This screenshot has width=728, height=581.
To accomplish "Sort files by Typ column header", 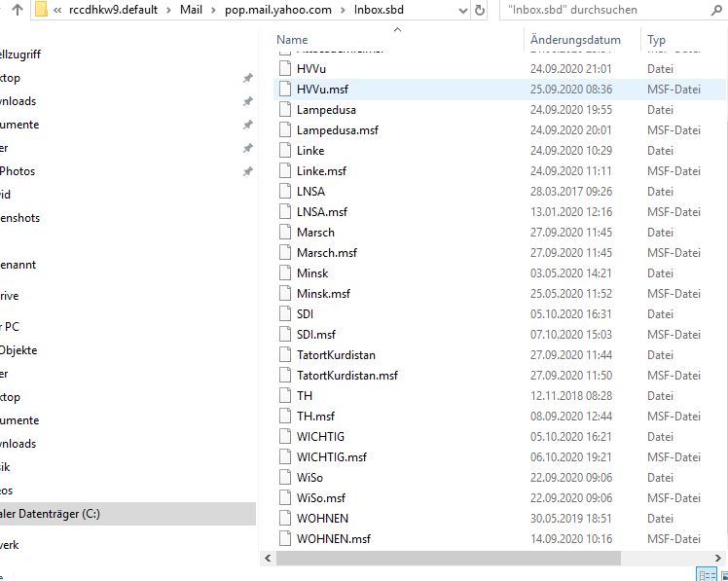I will [657, 40].
